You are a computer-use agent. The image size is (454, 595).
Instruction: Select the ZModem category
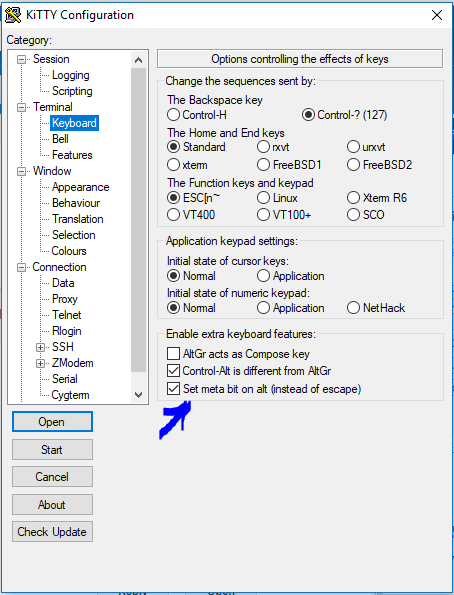coord(73,363)
